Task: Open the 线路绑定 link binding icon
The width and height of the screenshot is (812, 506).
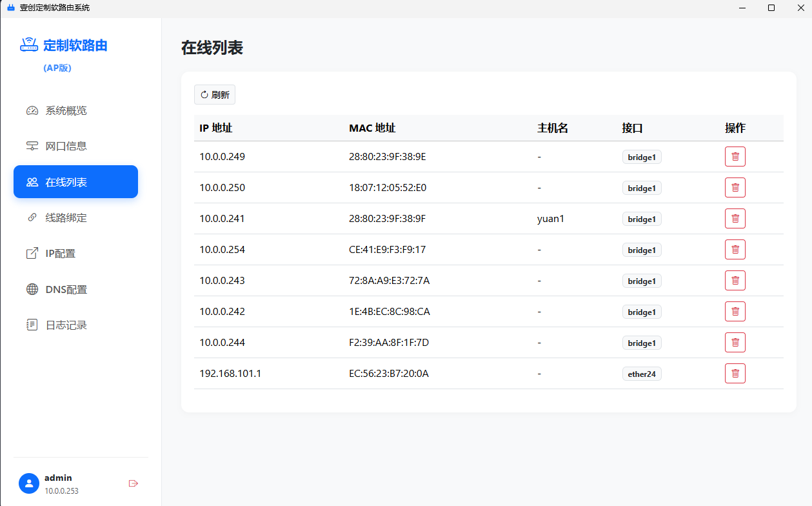Action: pos(32,218)
